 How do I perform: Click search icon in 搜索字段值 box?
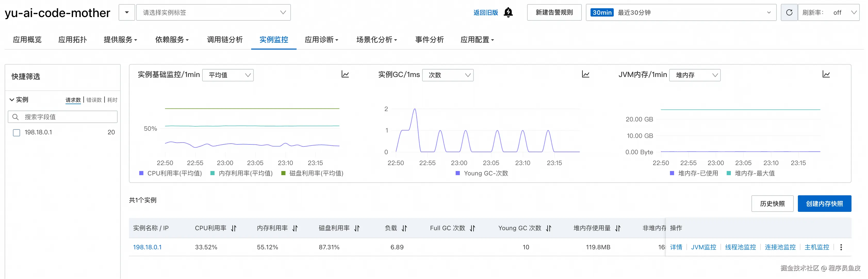click(15, 117)
